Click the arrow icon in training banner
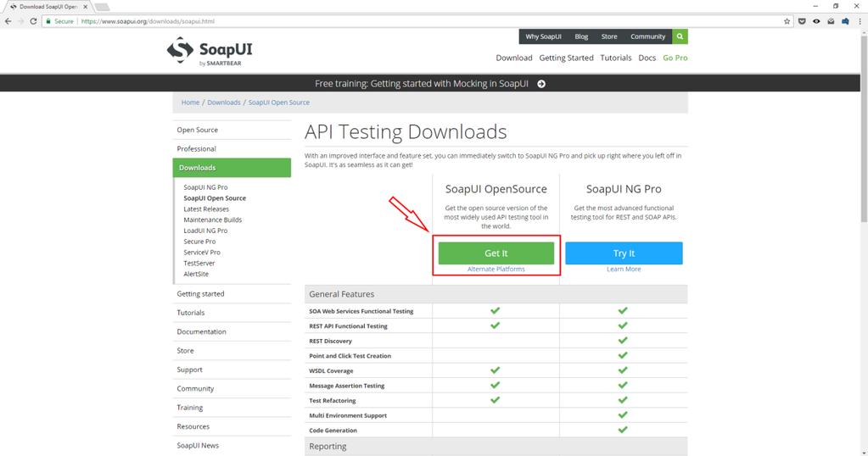The image size is (868, 456). coord(541,84)
